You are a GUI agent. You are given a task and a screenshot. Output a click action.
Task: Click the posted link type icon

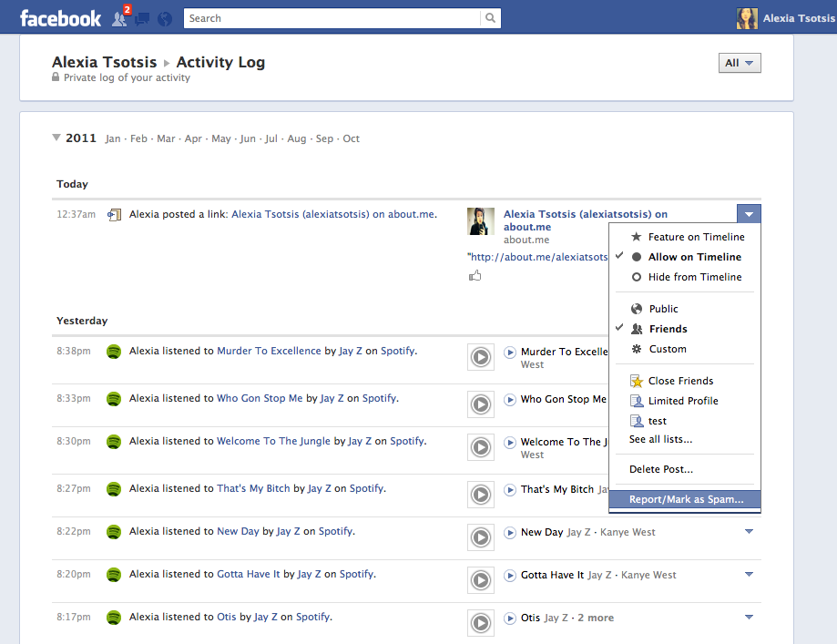pos(114,215)
